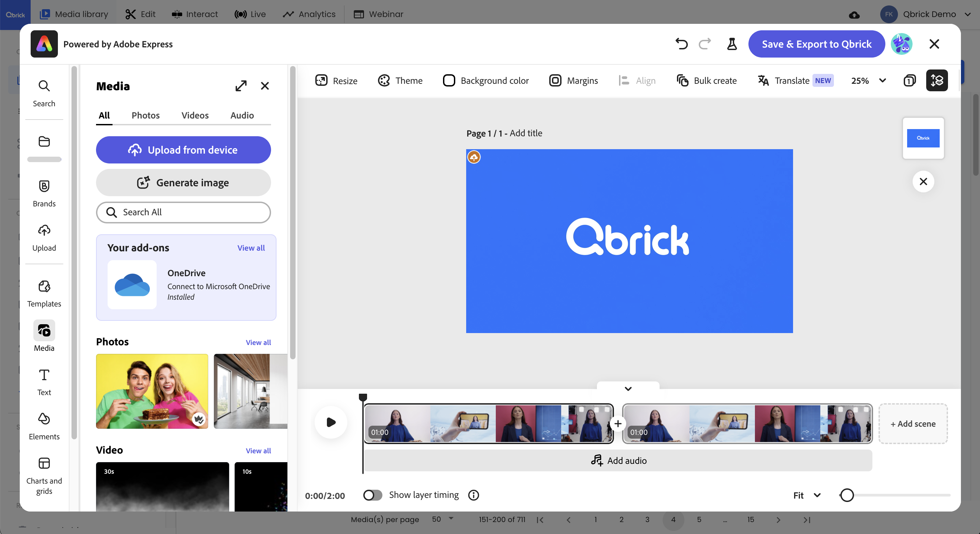This screenshot has height=534, width=980.
Task: Close the Media panel
Action: click(x=265, y=86)
